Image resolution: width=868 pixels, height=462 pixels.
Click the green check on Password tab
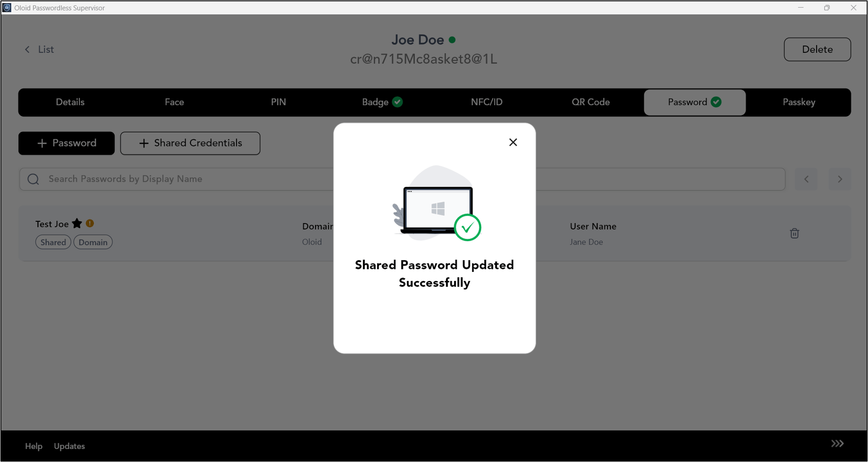tap(716, 102)
